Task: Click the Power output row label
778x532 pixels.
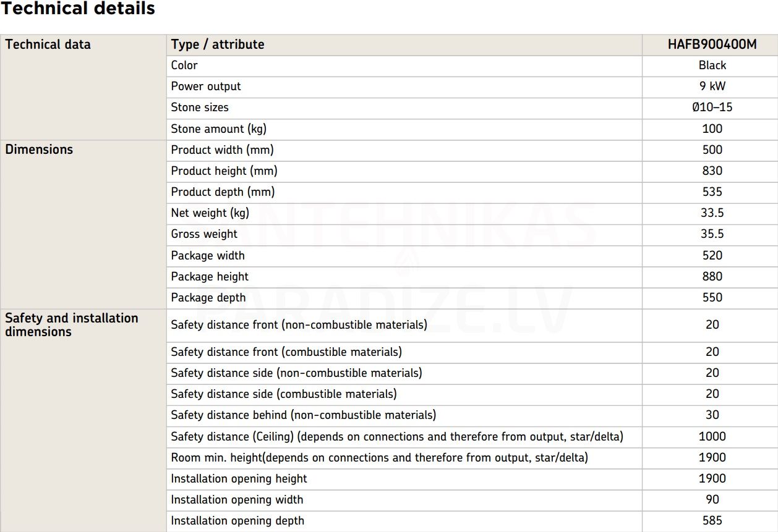Action: pyautogui.click(x=206, y=87)
